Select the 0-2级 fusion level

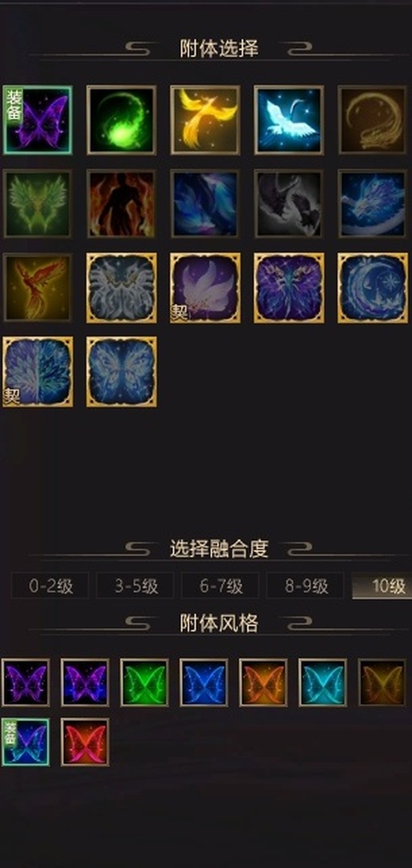[x=51, y=586]
